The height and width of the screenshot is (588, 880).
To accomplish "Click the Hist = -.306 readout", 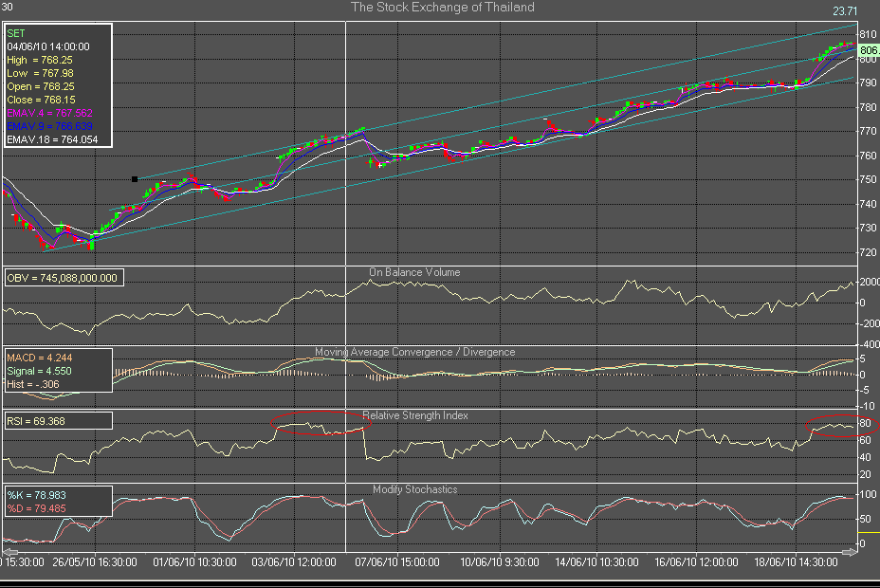I will point(33,384).
